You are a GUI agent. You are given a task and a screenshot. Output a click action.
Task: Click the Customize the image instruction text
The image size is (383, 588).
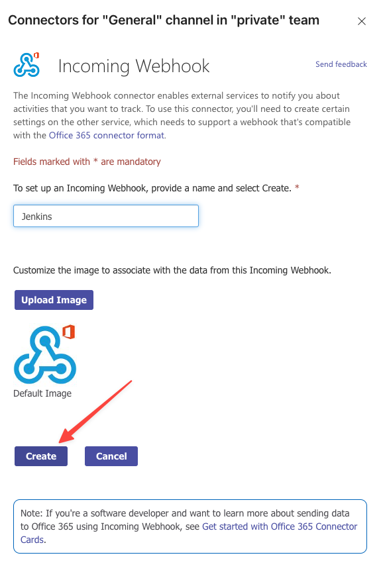(172, 270)
